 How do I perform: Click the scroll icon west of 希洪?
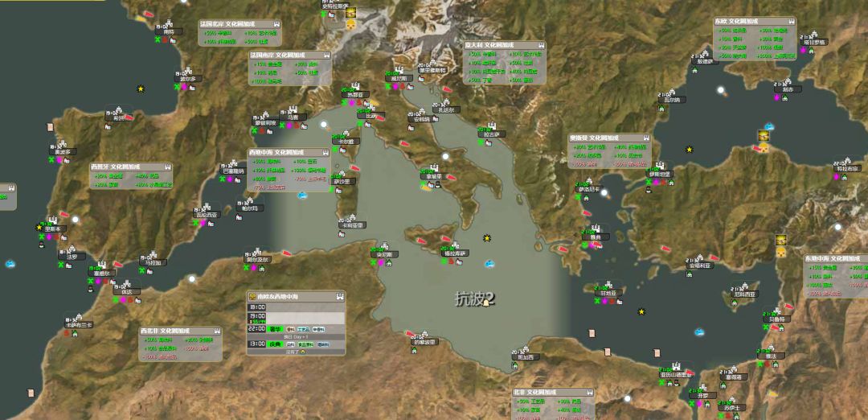point(51,127)
